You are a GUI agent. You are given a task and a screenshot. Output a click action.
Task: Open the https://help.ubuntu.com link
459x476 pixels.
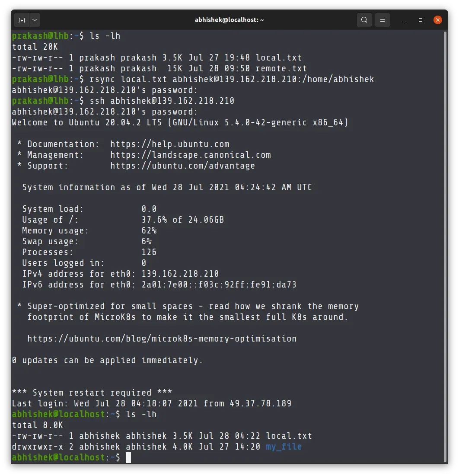170,144
